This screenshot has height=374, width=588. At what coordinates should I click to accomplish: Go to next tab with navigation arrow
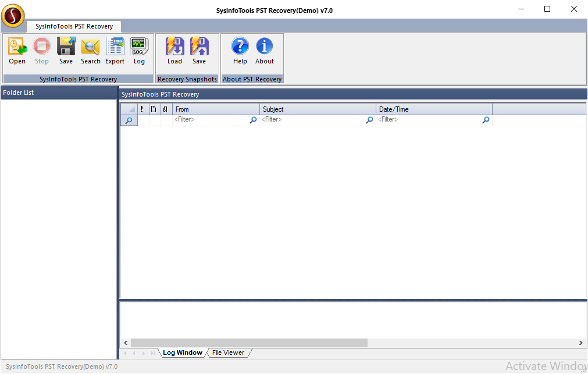tap(143, 353)
